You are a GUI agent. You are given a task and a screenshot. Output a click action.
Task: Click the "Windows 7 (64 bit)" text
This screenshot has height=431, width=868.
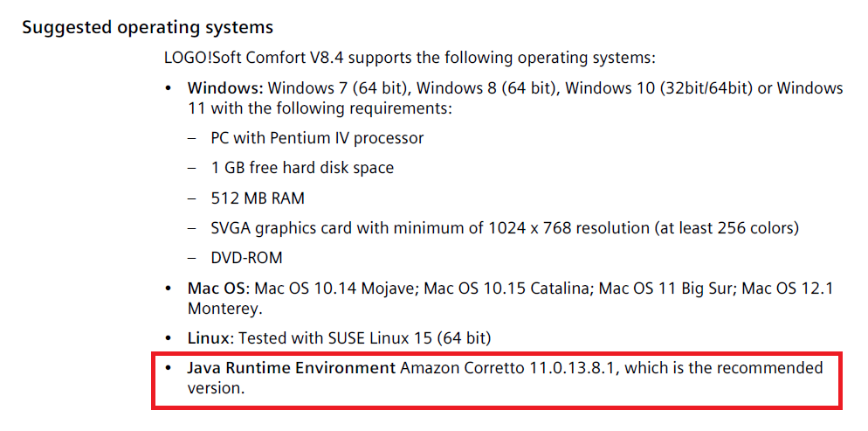[340, 88]
